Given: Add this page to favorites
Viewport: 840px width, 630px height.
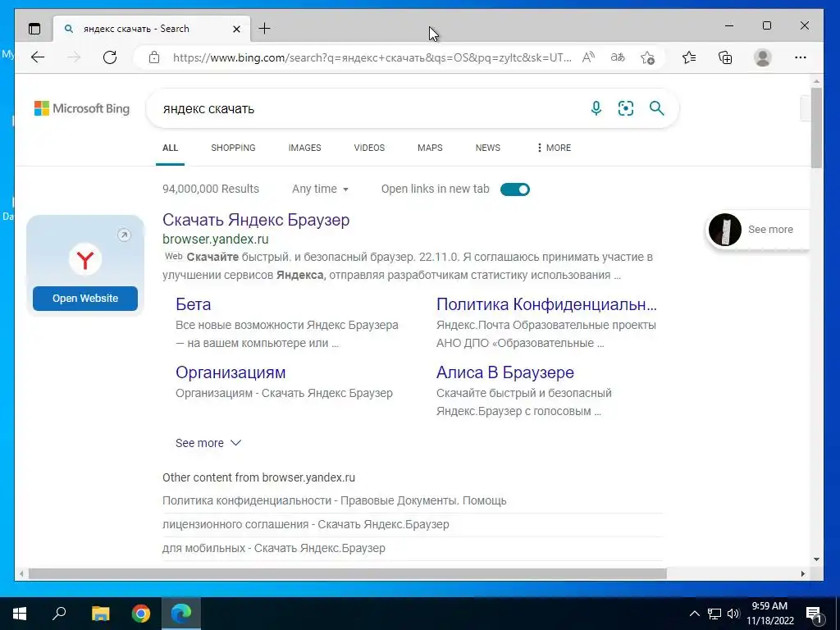Looking at the screenshot, I should (648, 57).
